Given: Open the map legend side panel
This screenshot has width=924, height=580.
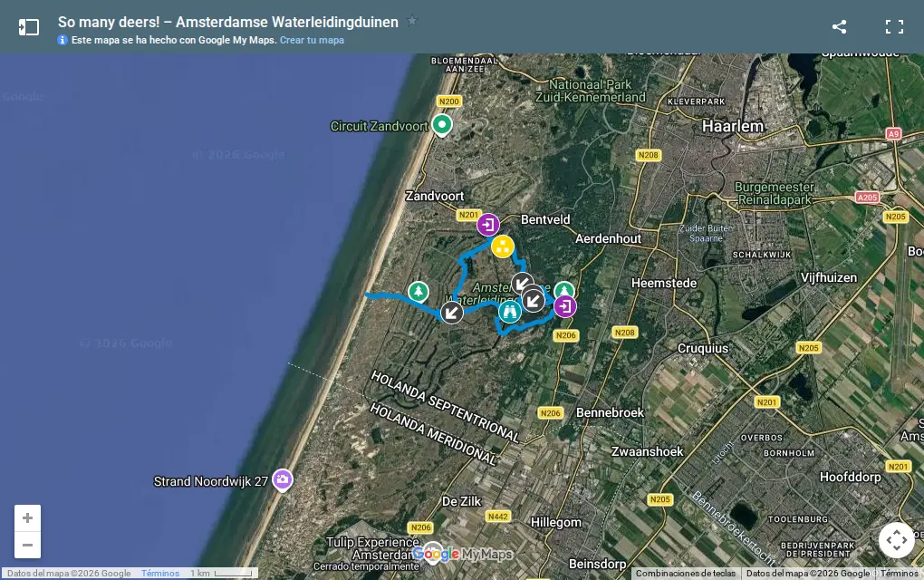Looking at the screenshot, I should coord(28,27).
